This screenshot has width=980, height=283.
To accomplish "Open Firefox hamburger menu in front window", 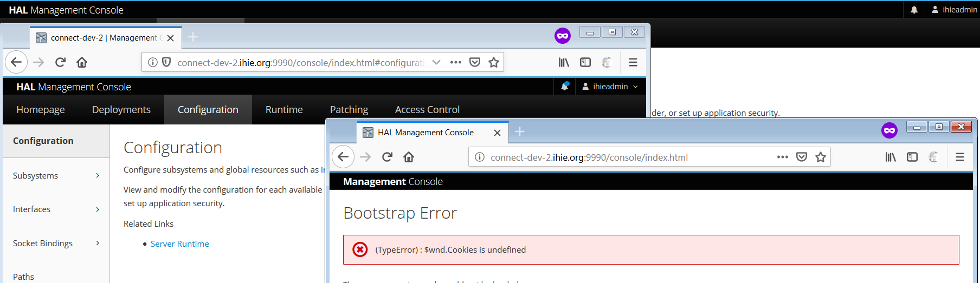I will pos(960,157).
